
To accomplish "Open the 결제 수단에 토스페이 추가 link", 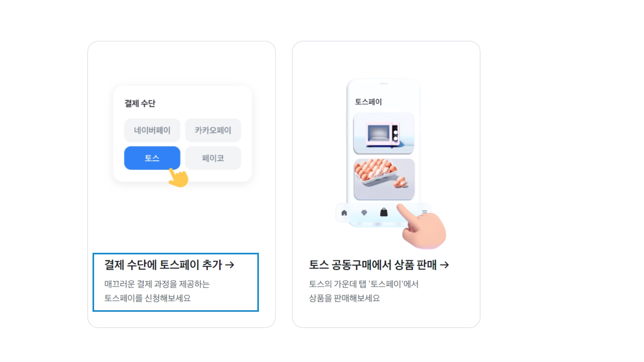I will tap(169, 265).
